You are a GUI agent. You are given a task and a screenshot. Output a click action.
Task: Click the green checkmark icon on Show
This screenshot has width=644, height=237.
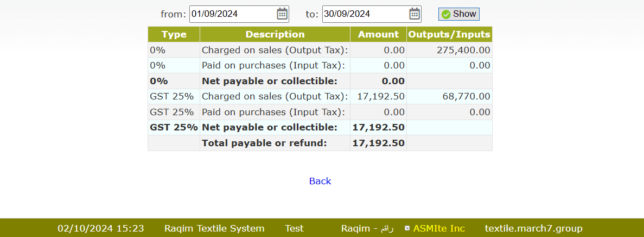[x=446, y=14]
